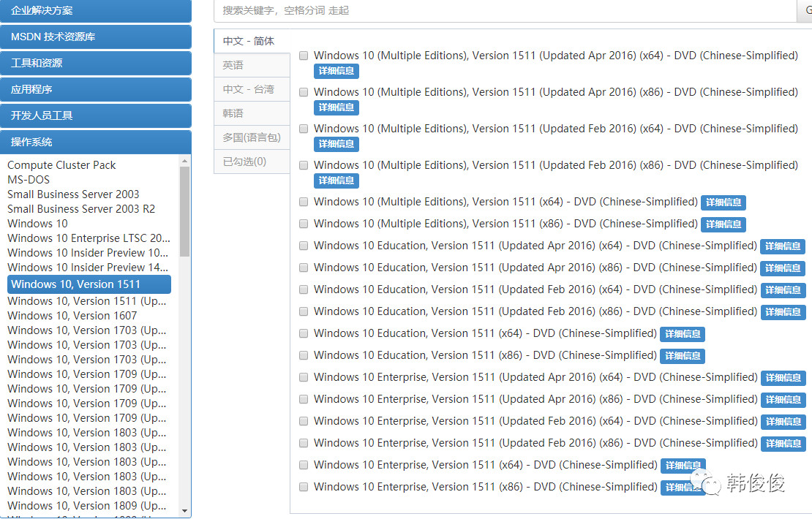Click Windows 10 Education Updated Apr 2016 (x86) title
Viewport: 812px width, 519px height.
(535, 268)
